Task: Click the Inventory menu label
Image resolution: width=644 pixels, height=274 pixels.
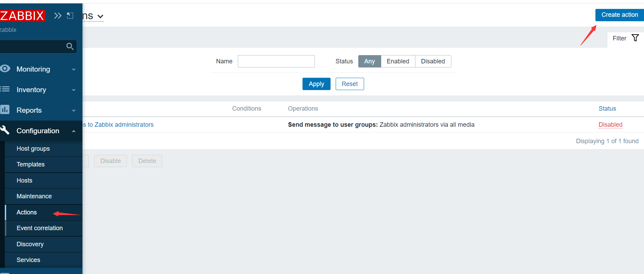Action: (31, 90)
